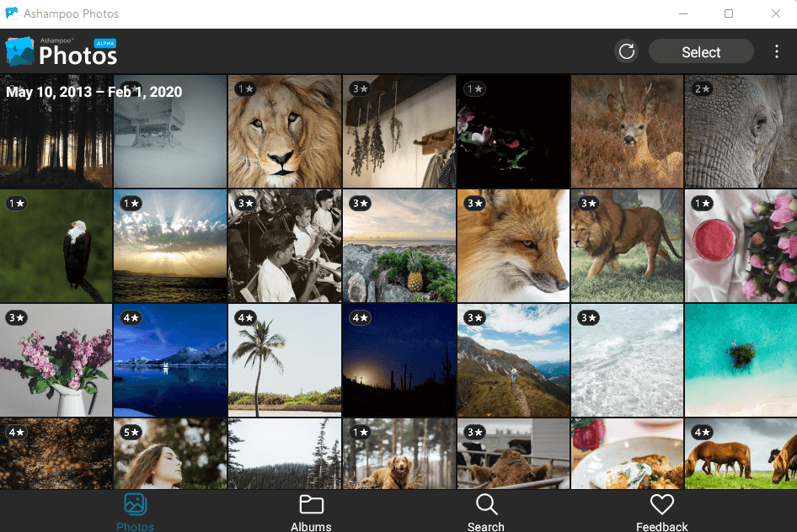Open the Albums tab
797x532 pixels.
pos(311,512)
